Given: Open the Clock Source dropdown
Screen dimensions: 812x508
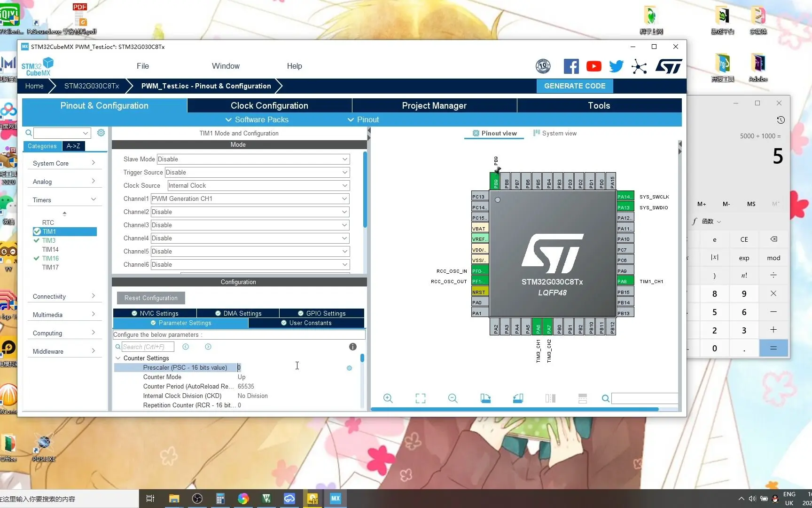Looking at the screenshot, I should [x=258, y=185].
